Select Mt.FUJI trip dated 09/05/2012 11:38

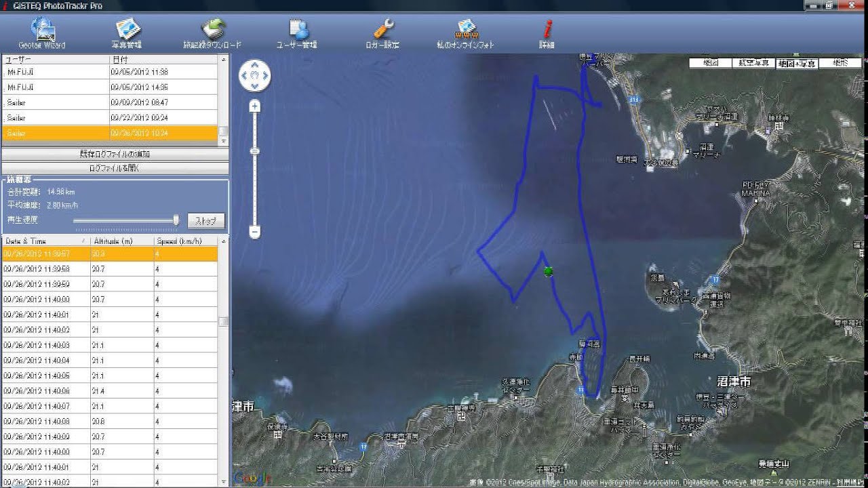click(x=110, y=71)
